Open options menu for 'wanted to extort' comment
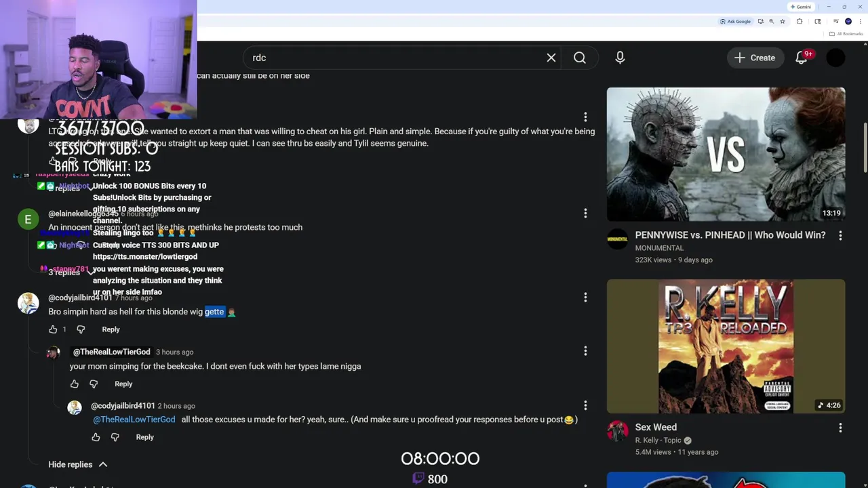This screenshot has height=488, width=868. (x=585, y=117)
